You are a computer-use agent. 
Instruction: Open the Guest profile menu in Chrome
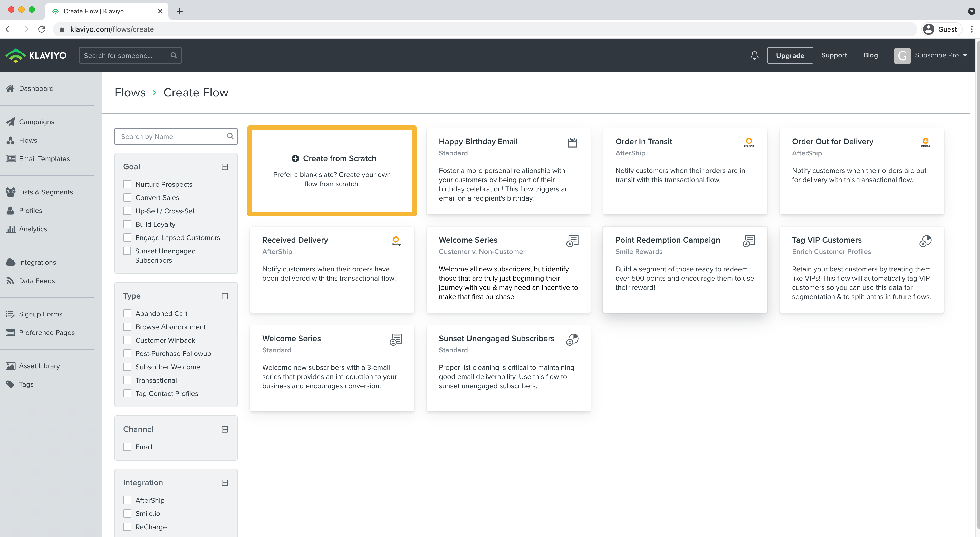pyautogui.click(x=942, y=29)
